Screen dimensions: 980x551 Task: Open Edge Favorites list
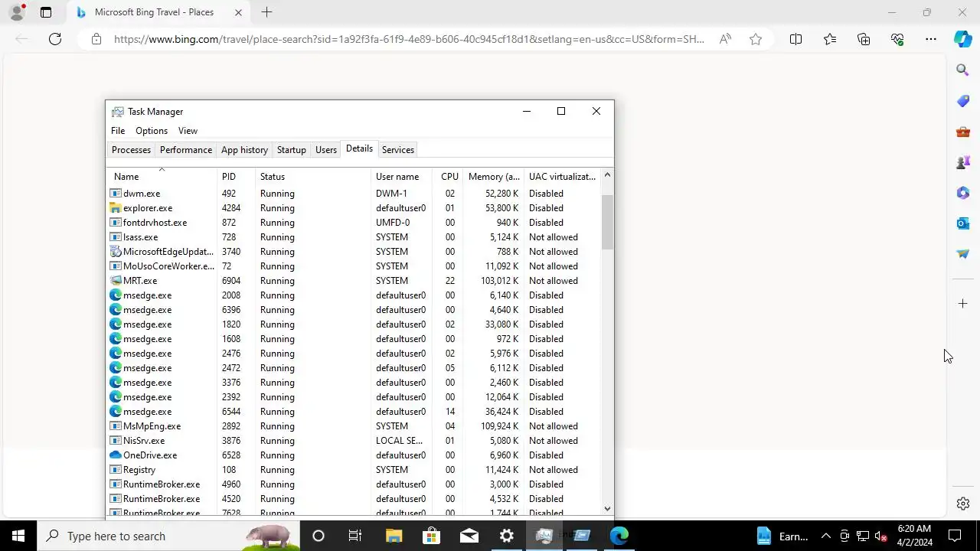830,39
